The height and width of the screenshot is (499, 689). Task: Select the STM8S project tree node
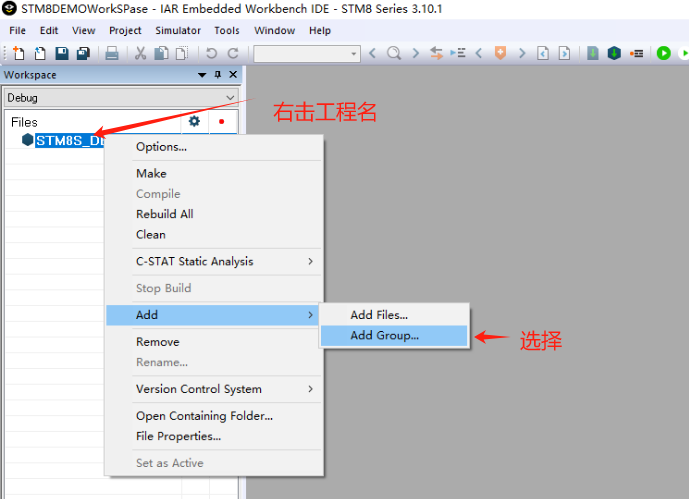(69, 141)
